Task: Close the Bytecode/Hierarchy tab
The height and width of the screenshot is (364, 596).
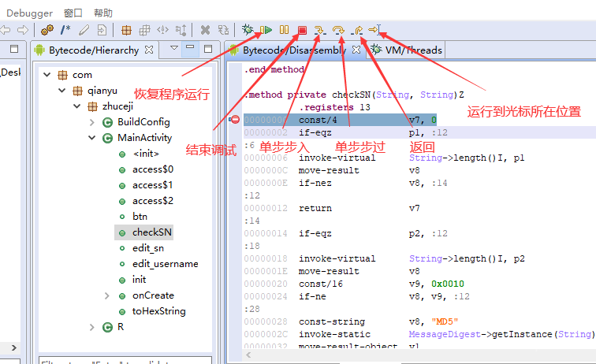Action: 149,50
